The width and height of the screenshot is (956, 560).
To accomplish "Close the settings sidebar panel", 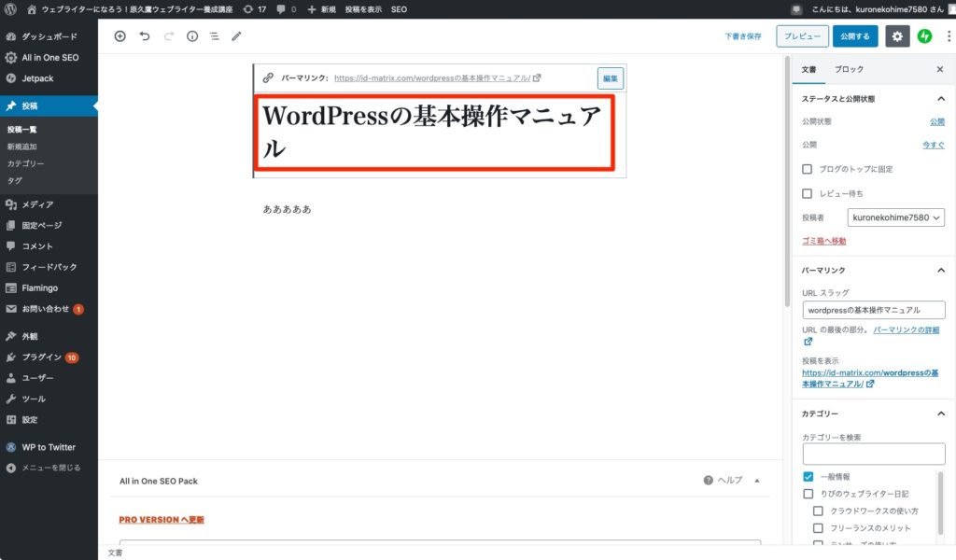I will click(939, 69).
